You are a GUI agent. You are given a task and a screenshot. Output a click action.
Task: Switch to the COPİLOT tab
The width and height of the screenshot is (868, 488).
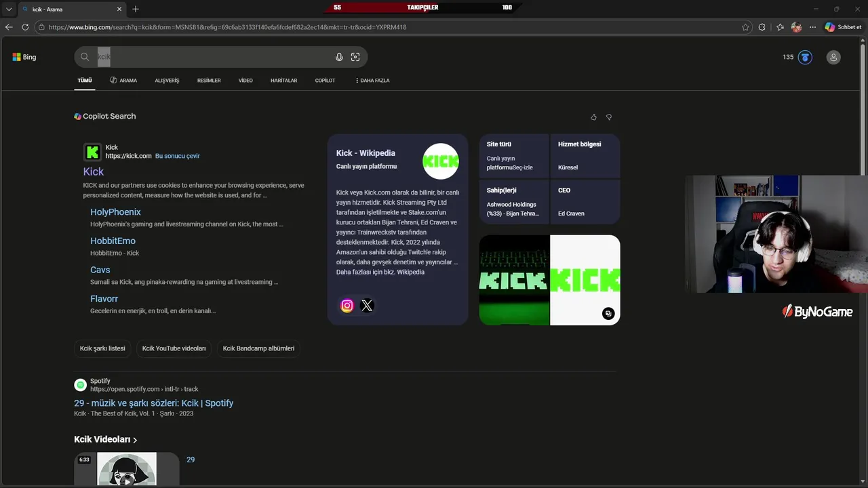[325, 80]
